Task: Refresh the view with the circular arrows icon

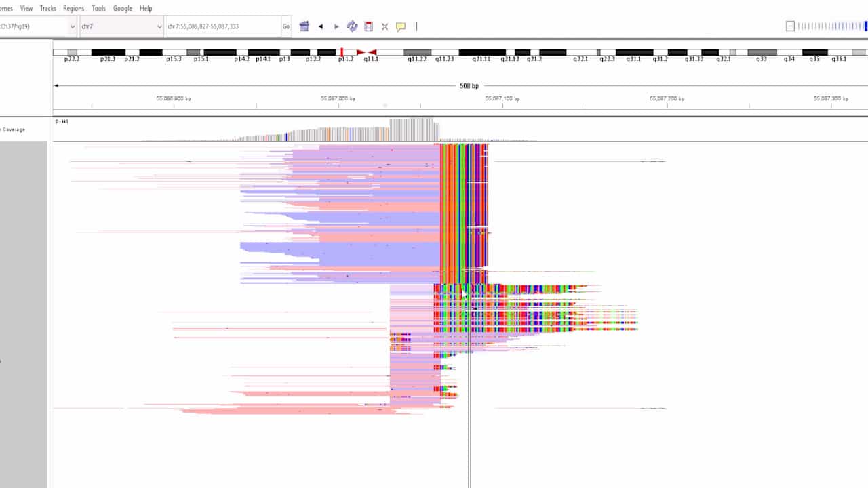Action: [x=353, y=26]
